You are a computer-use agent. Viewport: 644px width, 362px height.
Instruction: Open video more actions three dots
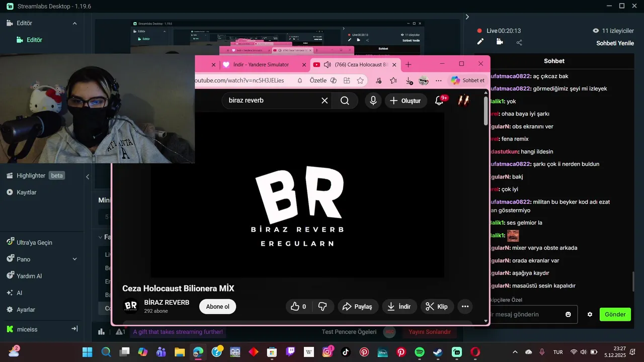pyautogui.click(x=465, y=306)
